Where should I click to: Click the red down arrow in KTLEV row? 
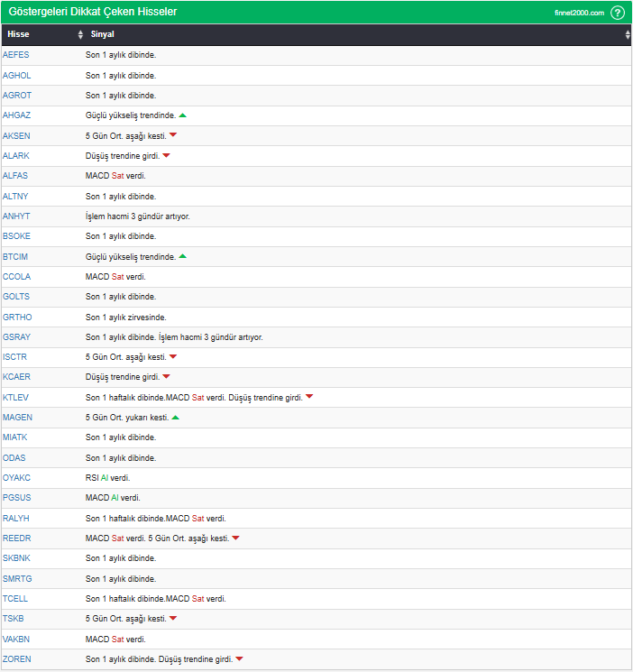pos(309,397)
